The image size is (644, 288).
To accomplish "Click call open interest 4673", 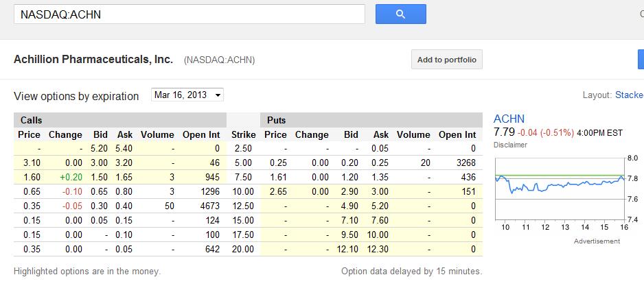I will [x=209, y=206].
